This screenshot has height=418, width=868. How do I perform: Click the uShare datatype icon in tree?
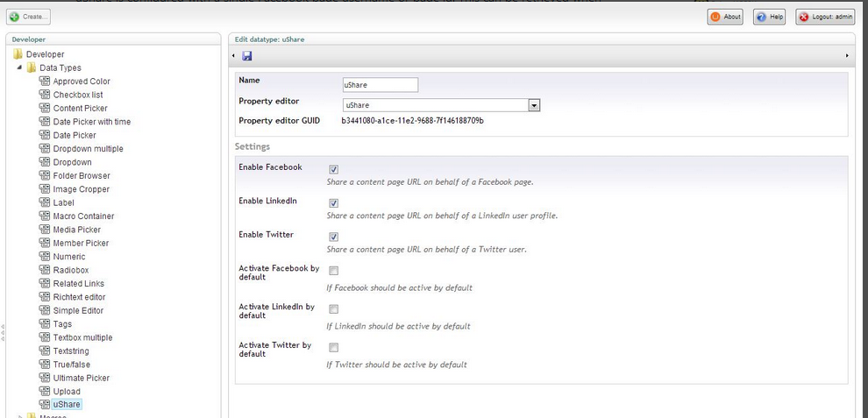tap(45, 404)
